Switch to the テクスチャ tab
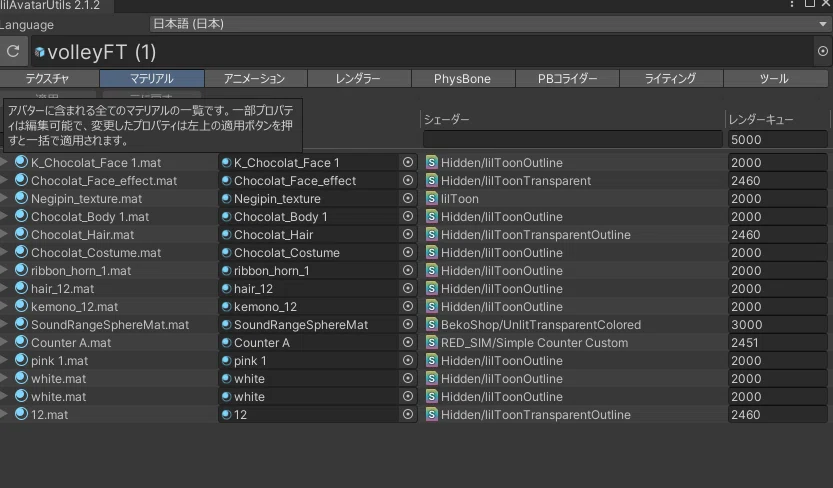Screen dimensions: 833x488 click(49, 79)
